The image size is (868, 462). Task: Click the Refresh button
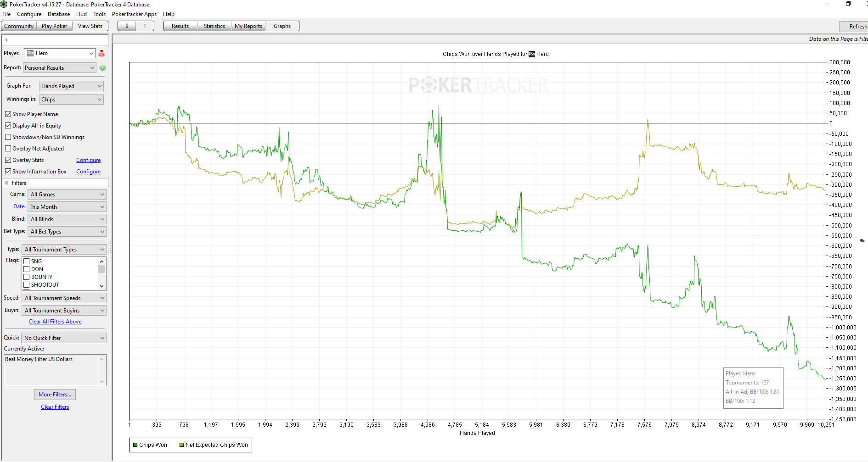[854, 27]
